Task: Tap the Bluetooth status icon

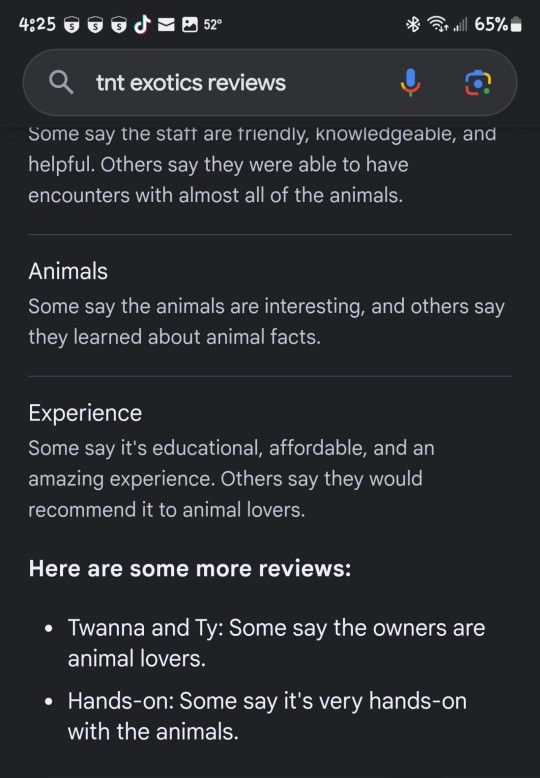Action: click(x=412, y=24)
